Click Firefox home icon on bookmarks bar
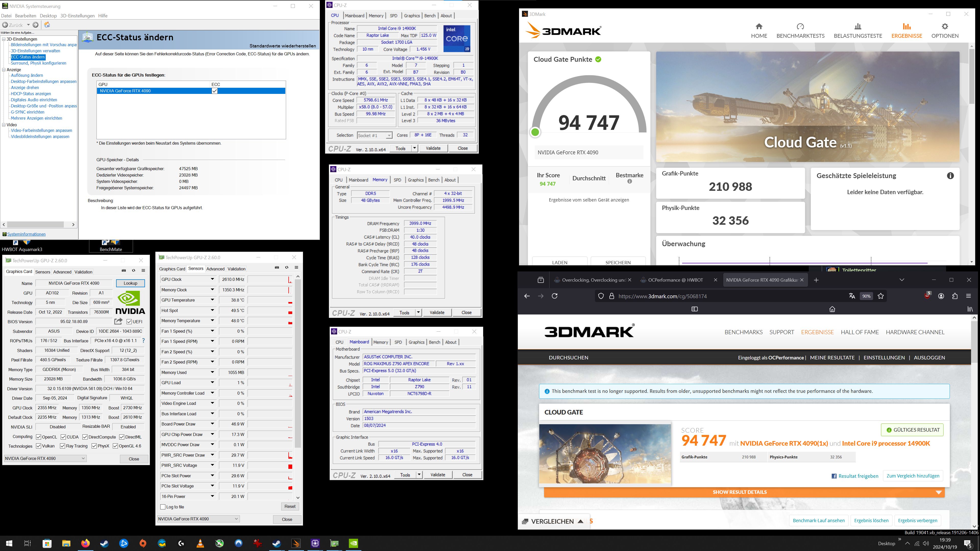 832,309
